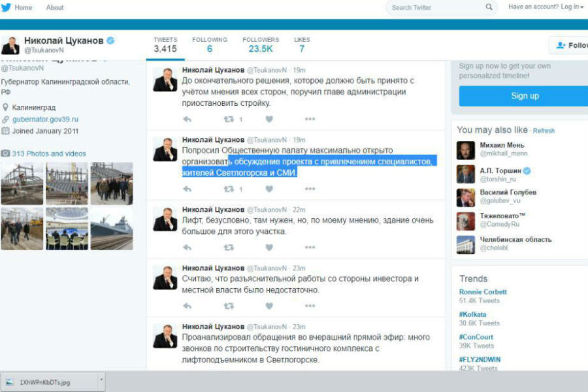The image size is (588, 392).
Task: Switch to the Followers tab with 23.5K
Action: tap(260, 45)
